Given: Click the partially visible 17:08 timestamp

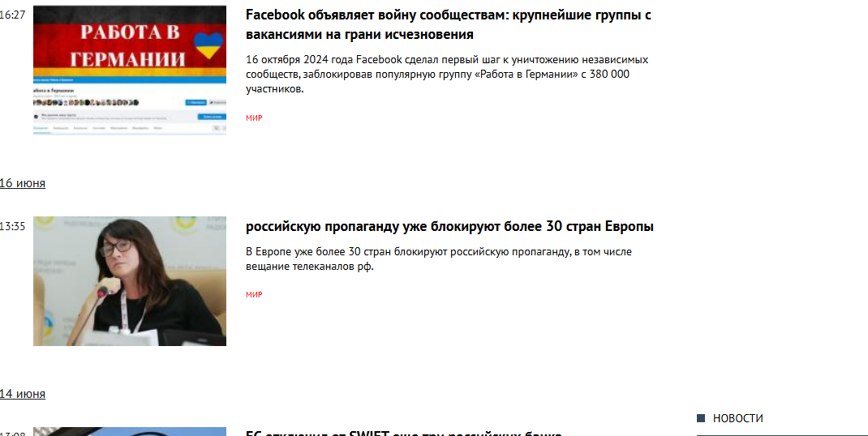Looking at the screenshot, I should 12,434.
